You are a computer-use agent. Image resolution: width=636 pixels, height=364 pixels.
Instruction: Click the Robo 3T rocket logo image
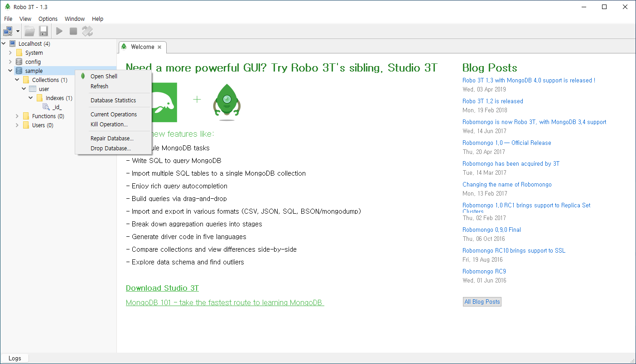click(x=226, y=102)
